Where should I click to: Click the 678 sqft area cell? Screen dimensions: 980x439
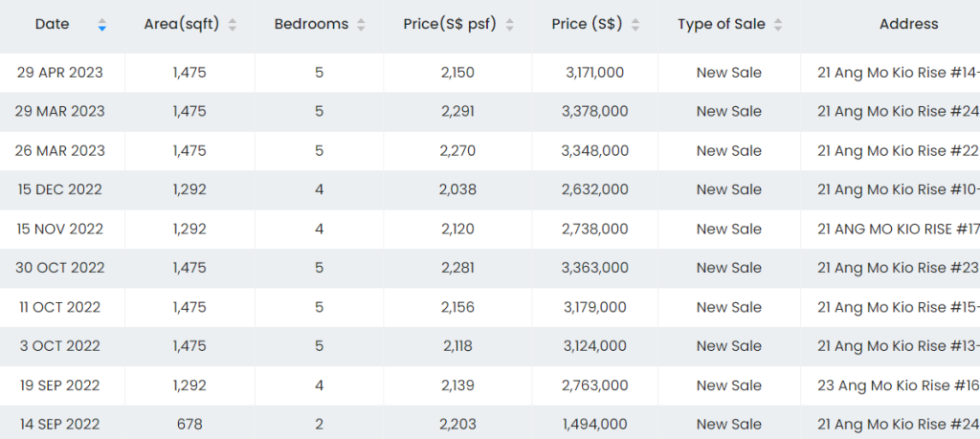pyautogui.click(x=189, y=425)
